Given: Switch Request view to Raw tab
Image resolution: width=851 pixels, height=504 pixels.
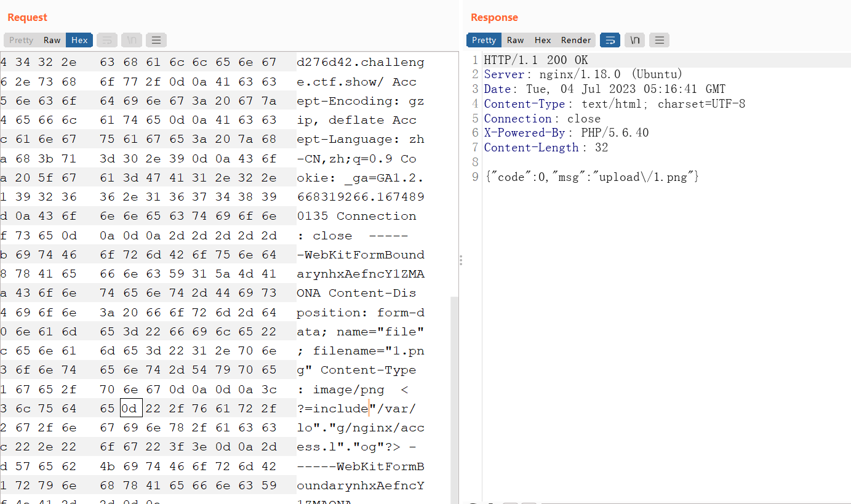Looking at the screenshot, I should (52, 40).
